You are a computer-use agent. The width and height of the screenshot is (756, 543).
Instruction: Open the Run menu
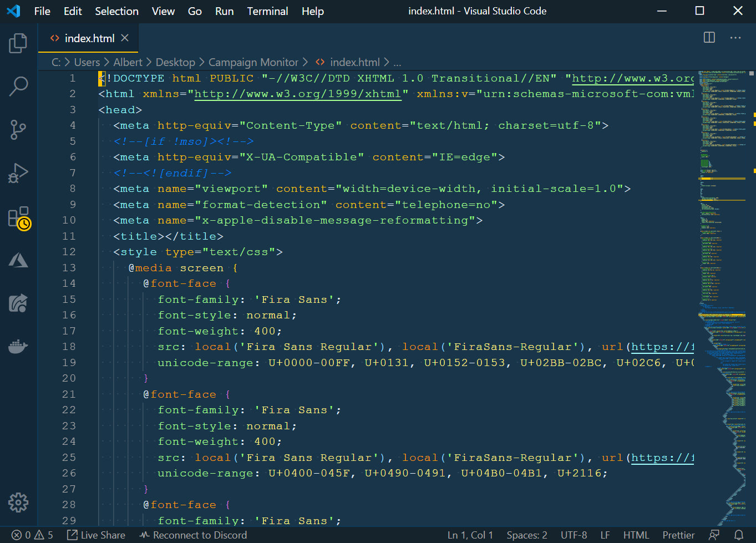224,11
